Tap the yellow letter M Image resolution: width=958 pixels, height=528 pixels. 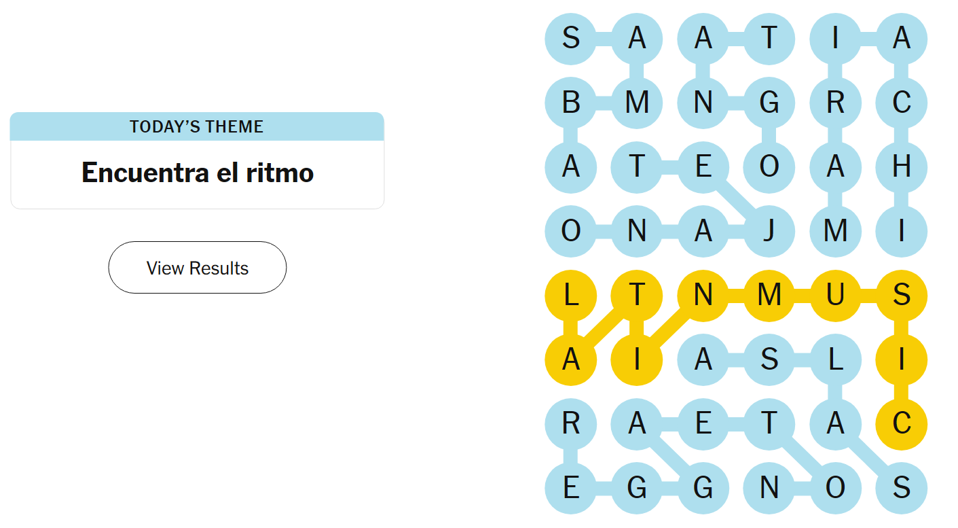coord(769,296)
